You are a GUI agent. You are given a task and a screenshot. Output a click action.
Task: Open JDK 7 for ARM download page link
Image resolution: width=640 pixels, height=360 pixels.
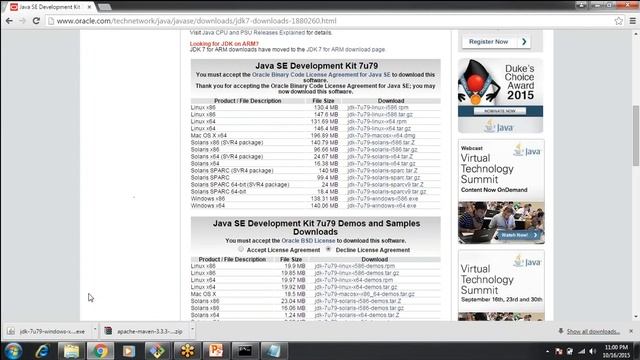[x=345, y=49]
